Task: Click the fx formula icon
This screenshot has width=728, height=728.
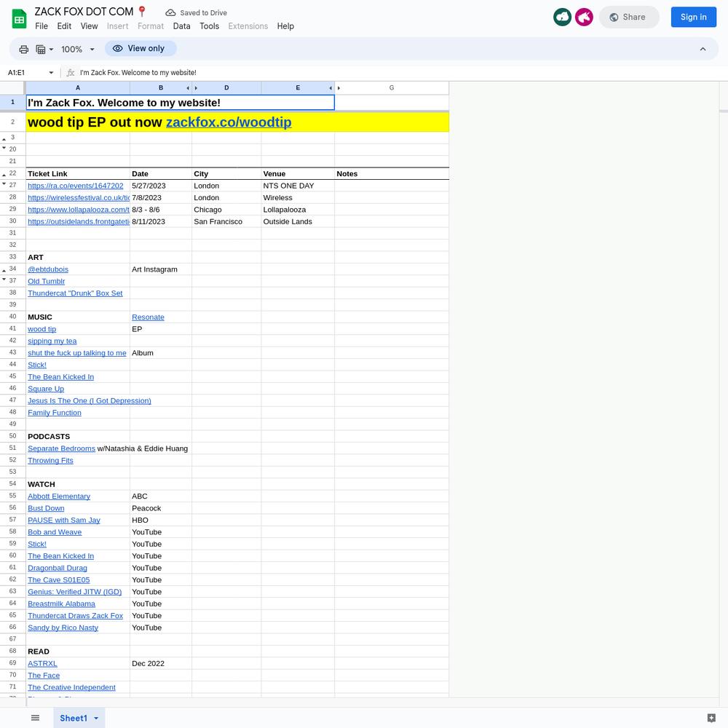Action: tap(71, 72)
